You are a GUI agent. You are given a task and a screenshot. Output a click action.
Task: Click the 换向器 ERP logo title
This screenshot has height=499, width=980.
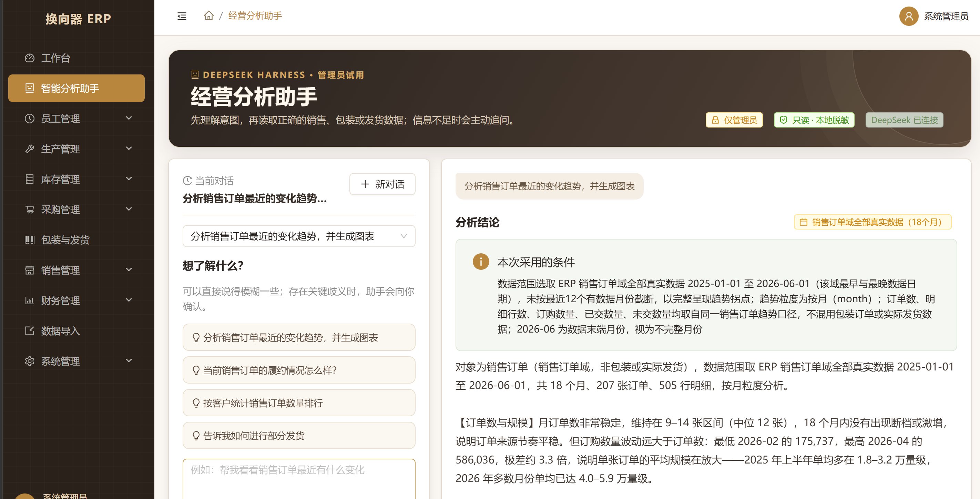78,19
